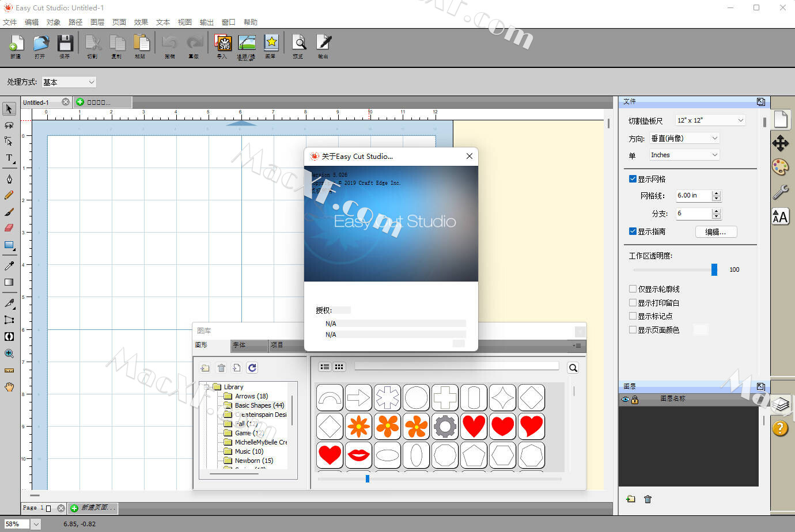Viewport: 795px width, 532px height.
Task: Open the color palette side panel
Action: point(780,167)
